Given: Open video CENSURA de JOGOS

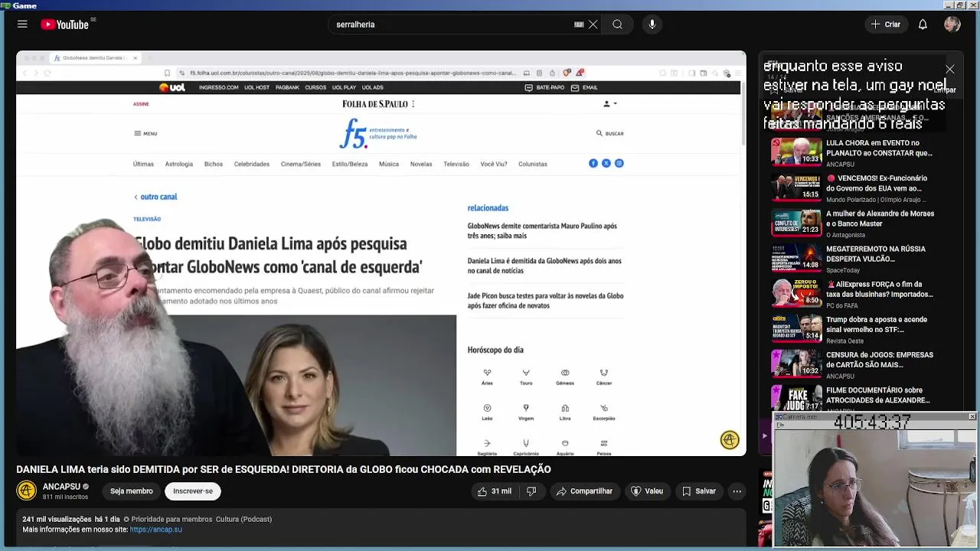Looking at the screenshot, I should tap(880, 360).
